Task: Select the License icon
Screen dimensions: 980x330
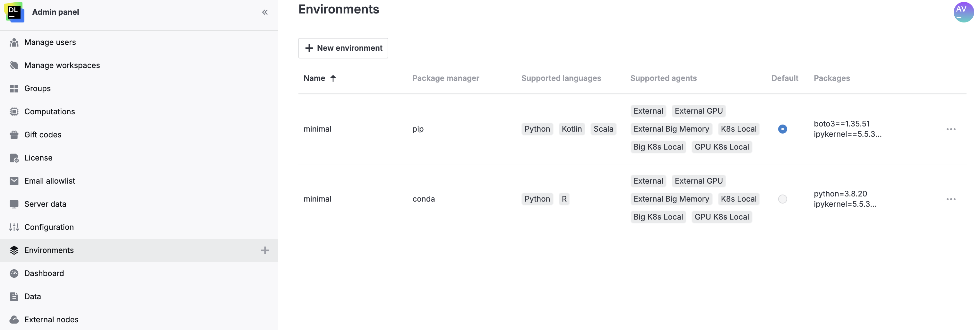Action: pyautogui.click(x=14, y=158)
